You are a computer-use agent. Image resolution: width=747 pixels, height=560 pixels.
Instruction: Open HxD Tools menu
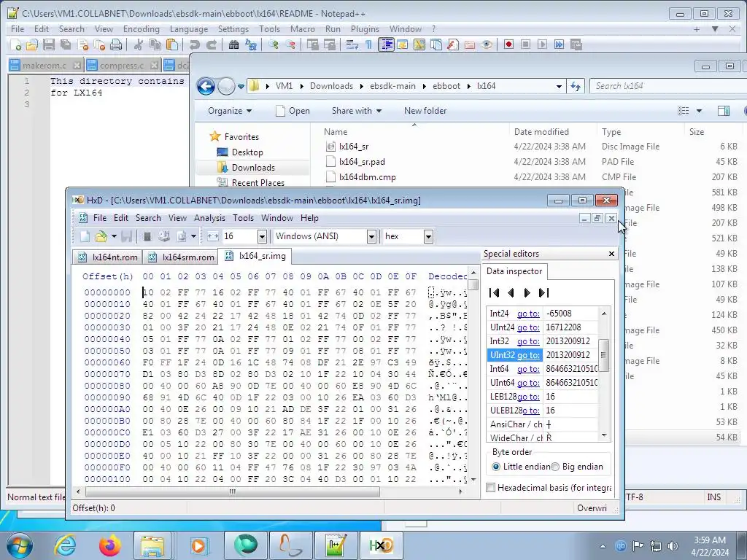pos(243,218)
